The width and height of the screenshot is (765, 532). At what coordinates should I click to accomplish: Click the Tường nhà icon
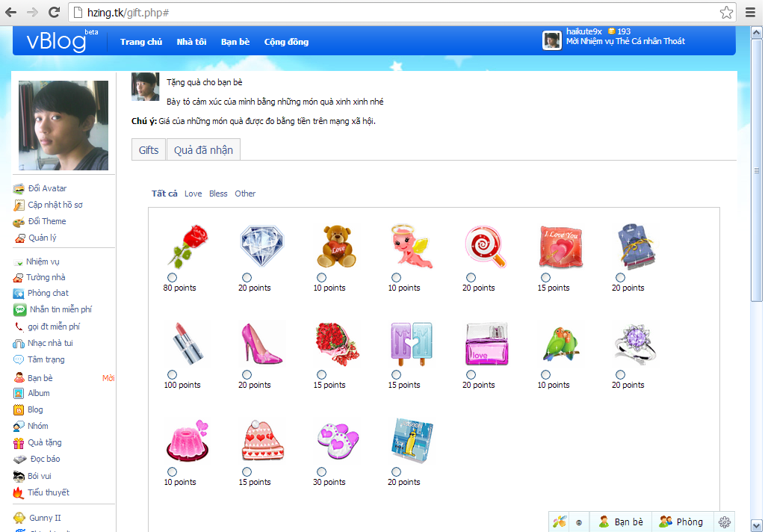(18, 278)
